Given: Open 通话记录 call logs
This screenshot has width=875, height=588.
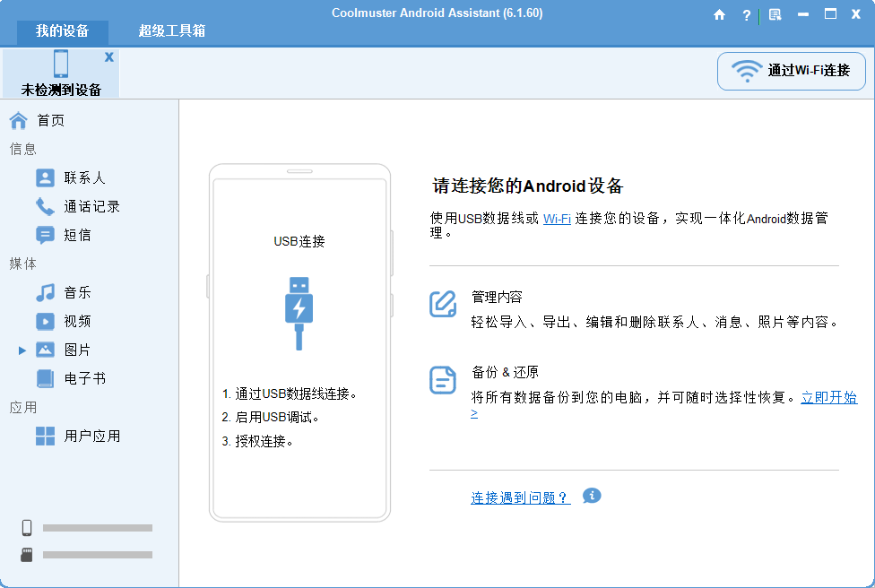Looking at the screenshot, I should (x=91, y=206).
